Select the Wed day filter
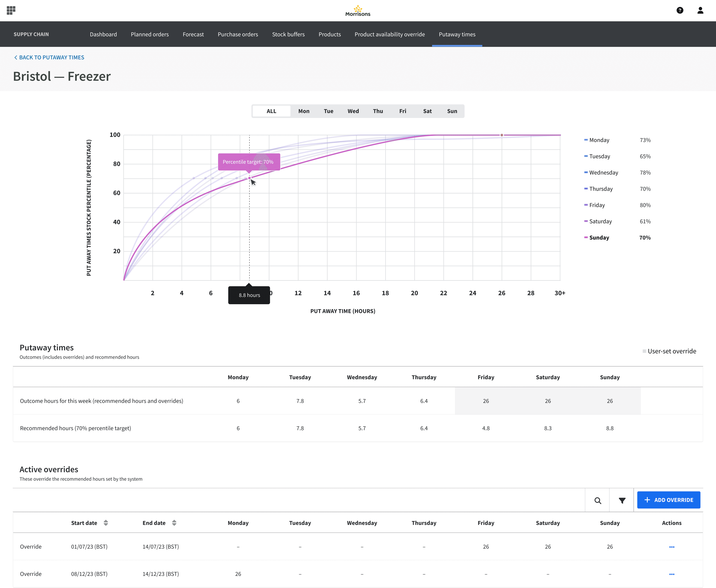This screenshot has width=716, height=588. 353,111
